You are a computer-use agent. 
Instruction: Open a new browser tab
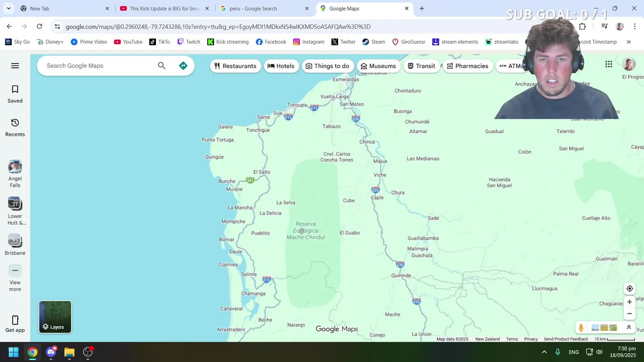pos(422,9)
